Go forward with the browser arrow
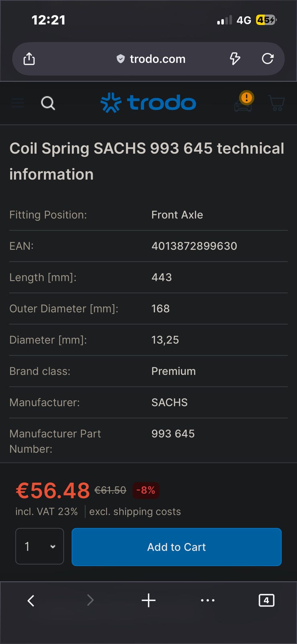Screen dimensions: 297x644 (x=90, y=601)
